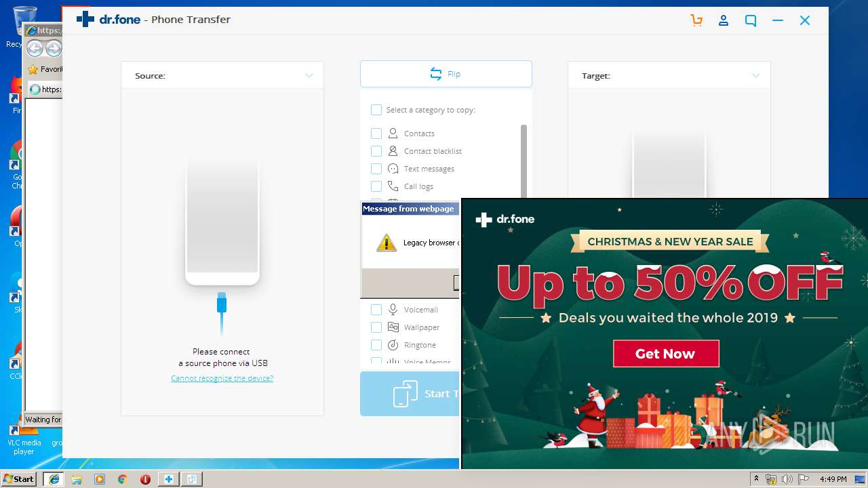
Task: Go forward in the Internet Explorer window
Action: tap(54, 49)
